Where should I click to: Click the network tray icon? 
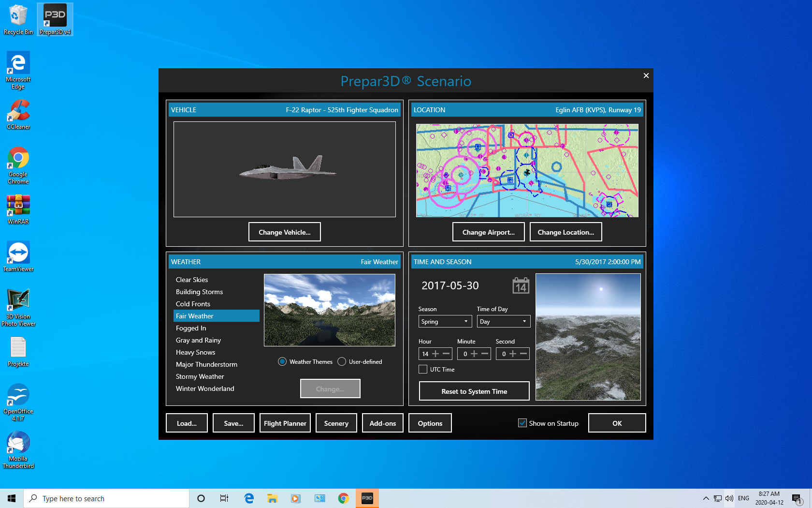click(718, 498)
